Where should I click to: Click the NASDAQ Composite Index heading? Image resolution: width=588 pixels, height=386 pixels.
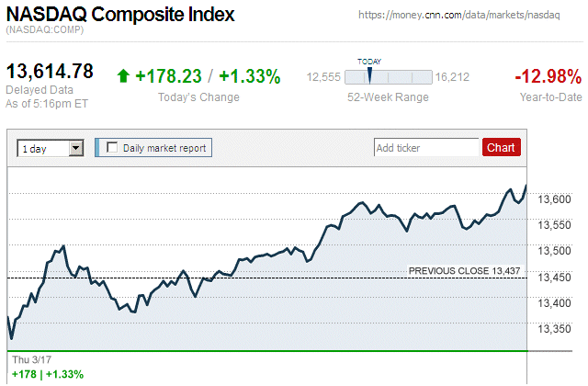coord(120,16)
